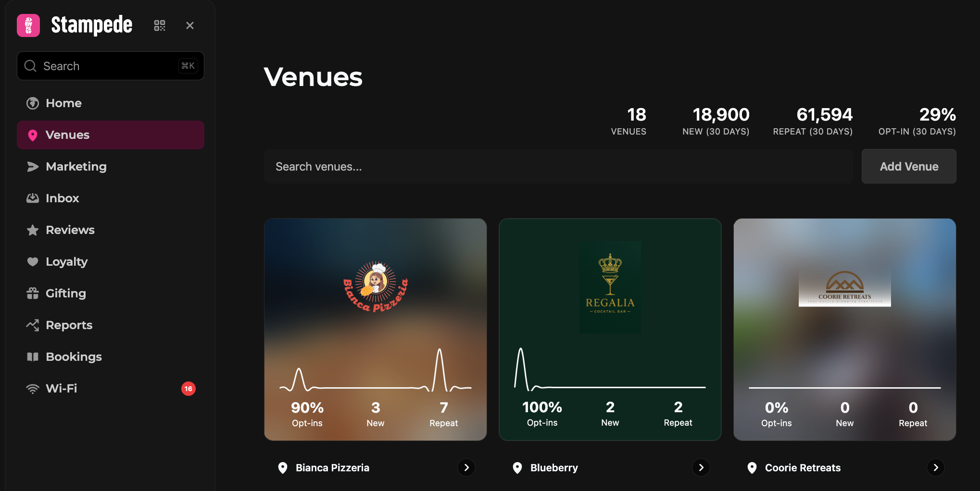Focus the Search venues input field

tap(558, 167)
